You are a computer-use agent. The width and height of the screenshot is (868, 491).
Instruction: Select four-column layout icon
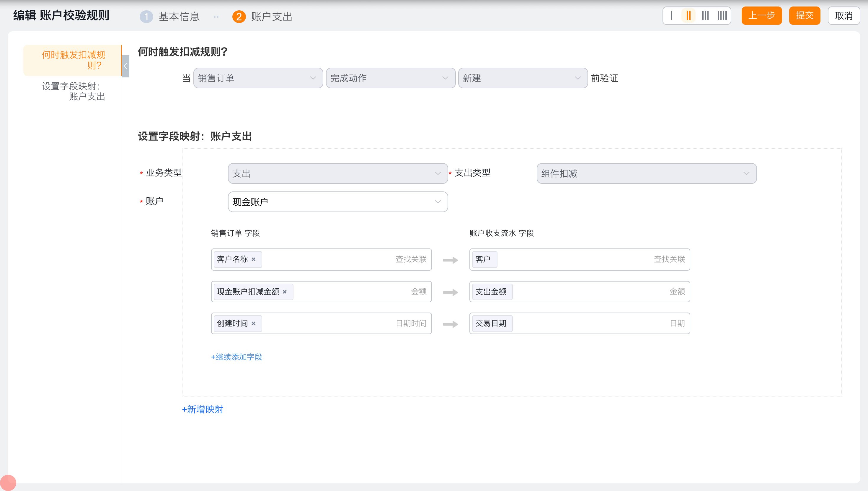click(x=722, y=16)
